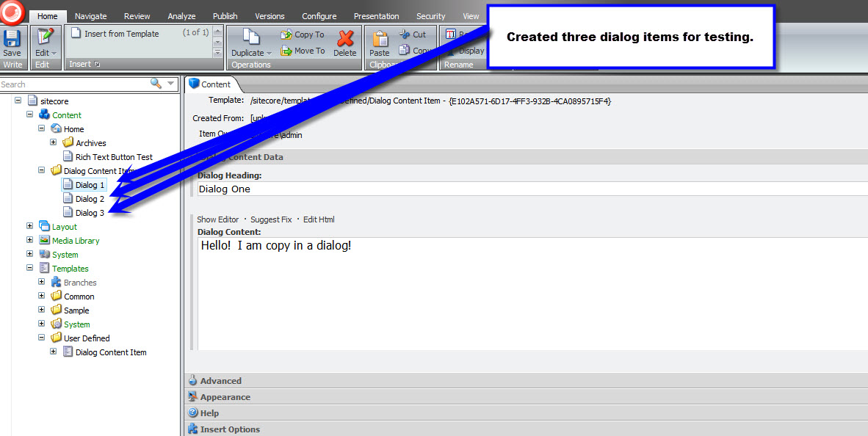Click the red Delete icon
Image resolution: width=868 pixels, height=436 pixels.
[x=344, y=40]
